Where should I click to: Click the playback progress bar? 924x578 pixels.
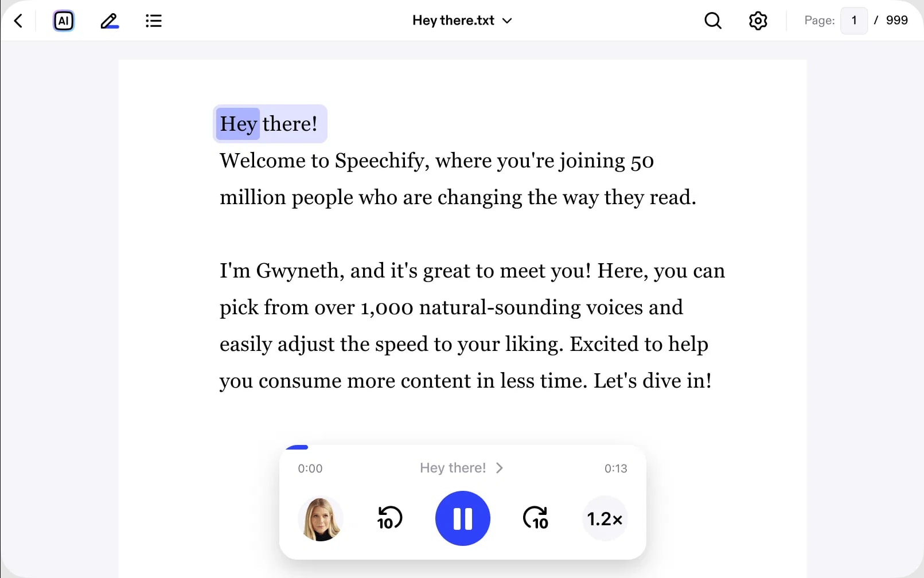(462, 447)
